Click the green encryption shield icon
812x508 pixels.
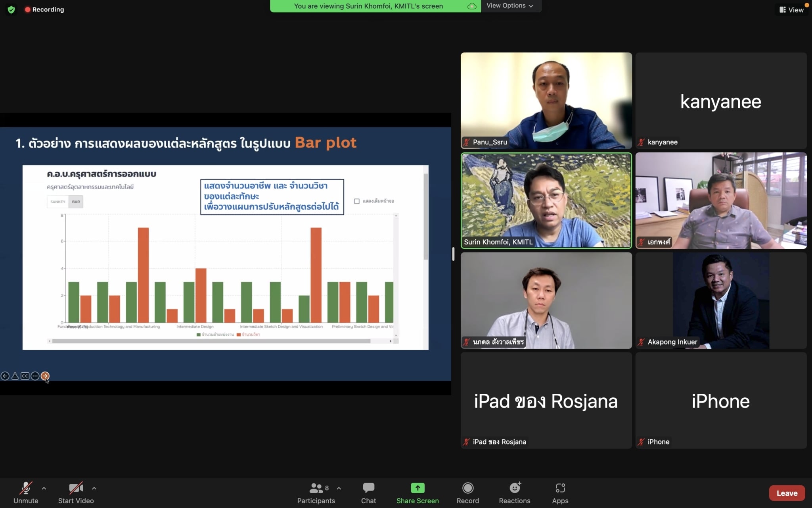coord(11,10)
